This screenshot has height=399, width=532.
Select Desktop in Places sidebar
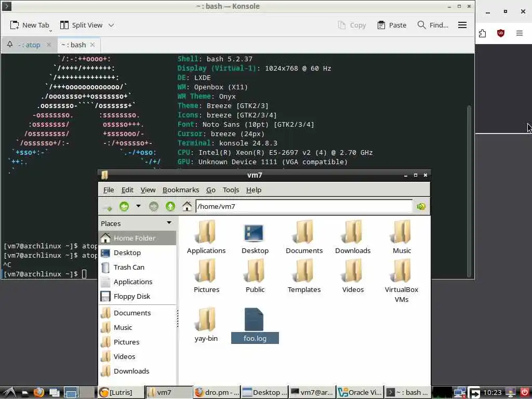pyautogui.click(x=137, y=253)
